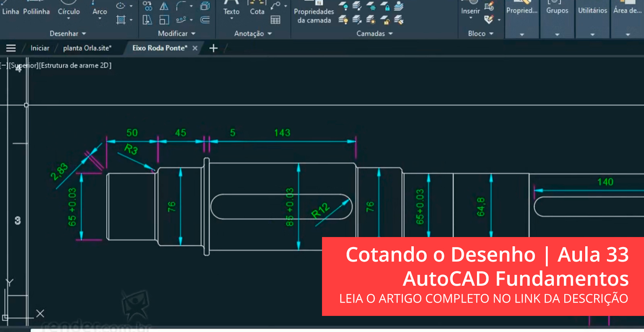Click the Hatch tool icon

121,20
